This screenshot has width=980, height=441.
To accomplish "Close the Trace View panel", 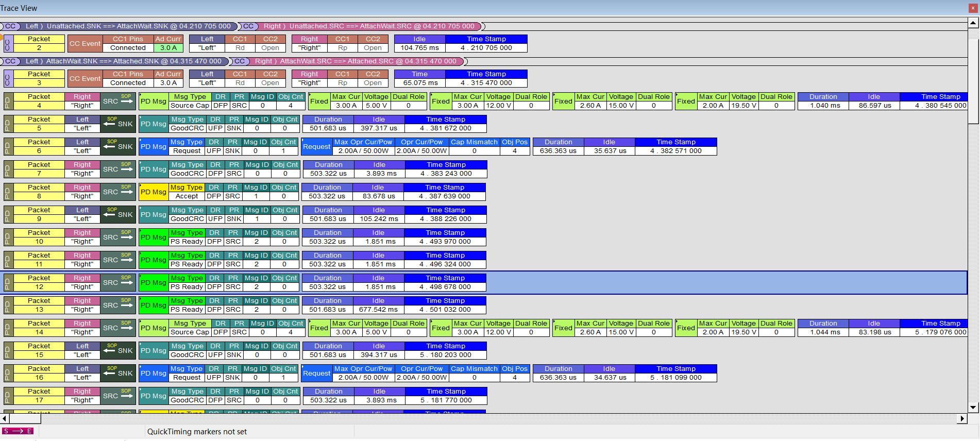I will click(973, 8).
